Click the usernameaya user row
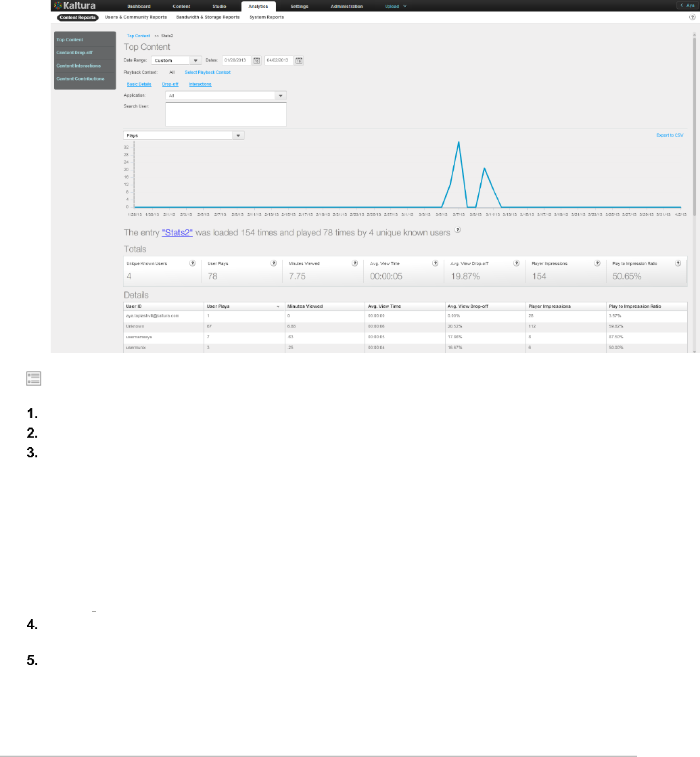The height and width of the screenshot is (757, 700). pyautogui.click(x=406, y=337)
